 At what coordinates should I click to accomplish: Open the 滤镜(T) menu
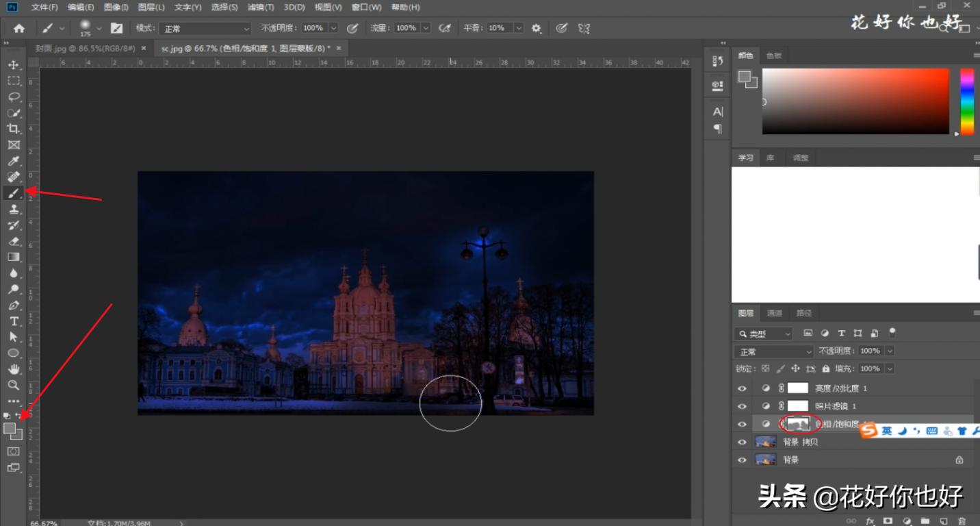pos(260,7)
